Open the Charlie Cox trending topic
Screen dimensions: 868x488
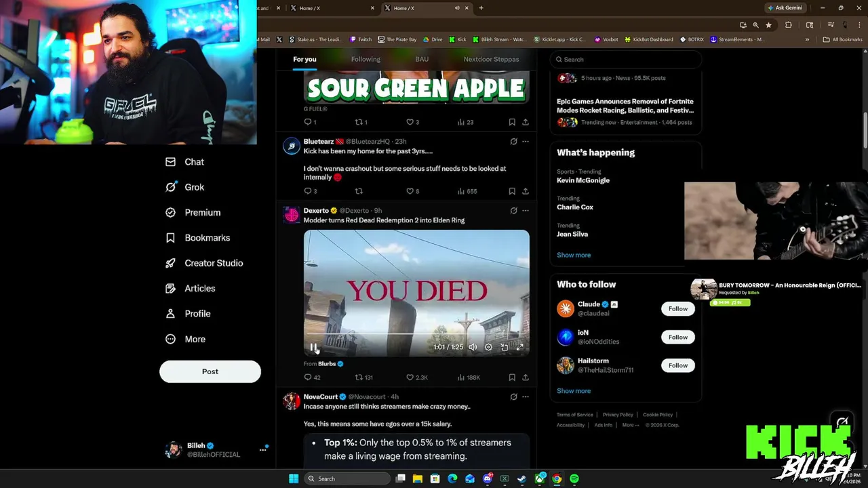click(x=575, y=207)
